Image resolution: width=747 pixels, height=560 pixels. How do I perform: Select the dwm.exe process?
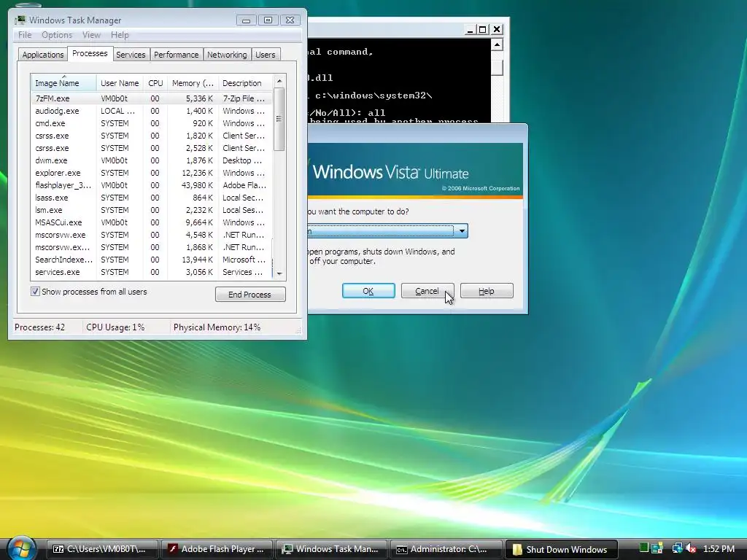coord(152,160)
